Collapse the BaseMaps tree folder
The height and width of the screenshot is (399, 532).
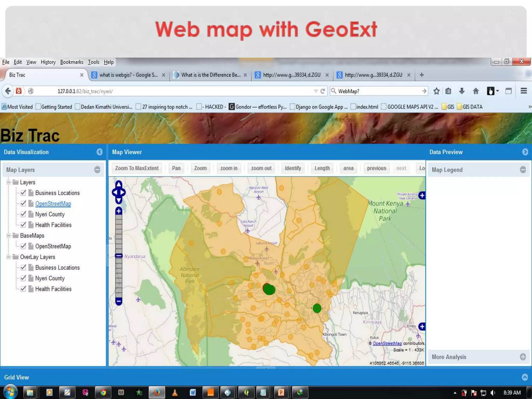pyautogui.click(x=9, y=236)
